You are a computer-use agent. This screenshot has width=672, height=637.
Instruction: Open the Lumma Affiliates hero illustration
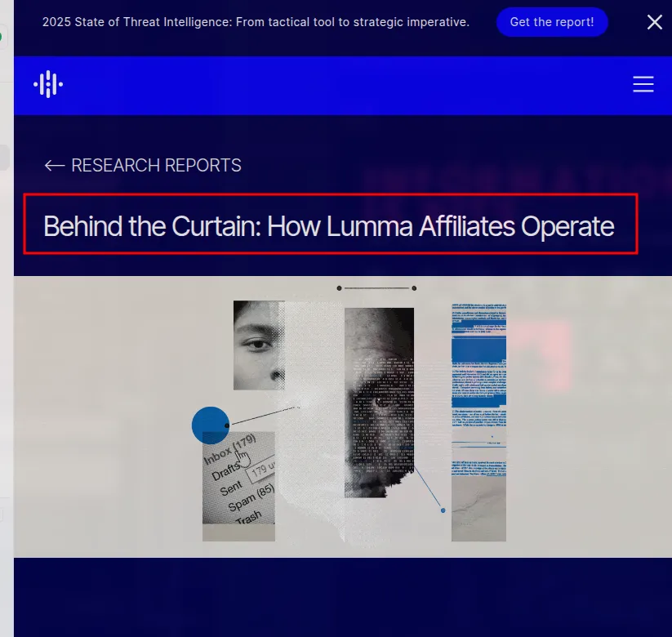point(343,416)
